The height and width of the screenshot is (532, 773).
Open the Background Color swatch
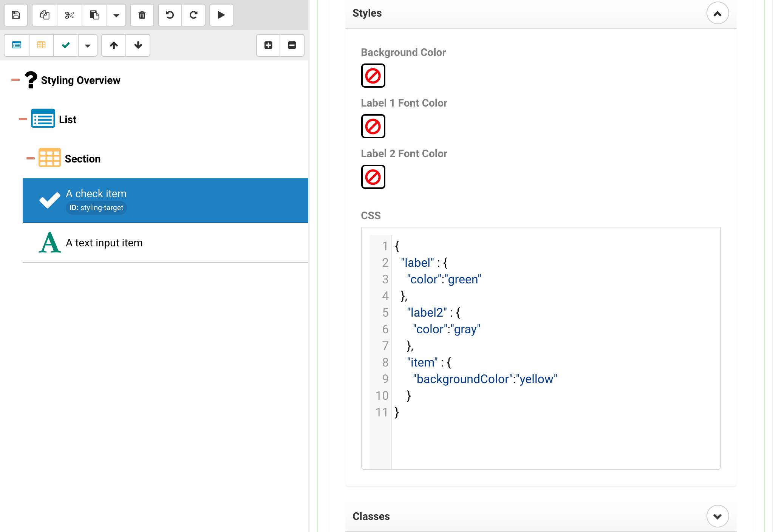click(373, 76)
